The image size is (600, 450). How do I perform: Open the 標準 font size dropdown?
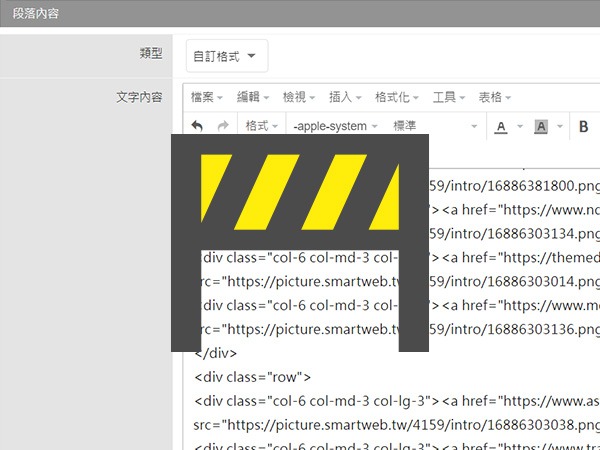tap(432, 126)
